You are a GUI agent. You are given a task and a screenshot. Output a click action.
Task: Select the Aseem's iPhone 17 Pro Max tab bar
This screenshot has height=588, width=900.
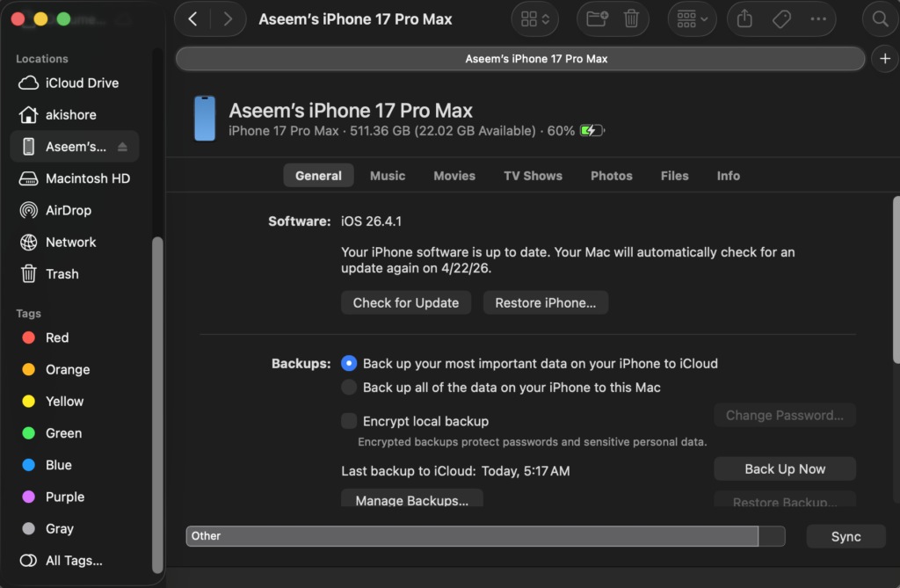(520, 59)
